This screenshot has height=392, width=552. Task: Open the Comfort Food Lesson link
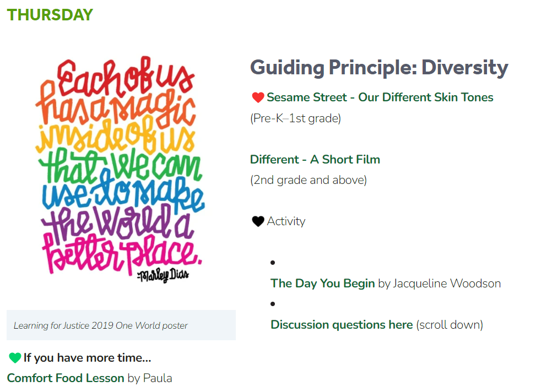pyautogui.click(x=66, y=378)
